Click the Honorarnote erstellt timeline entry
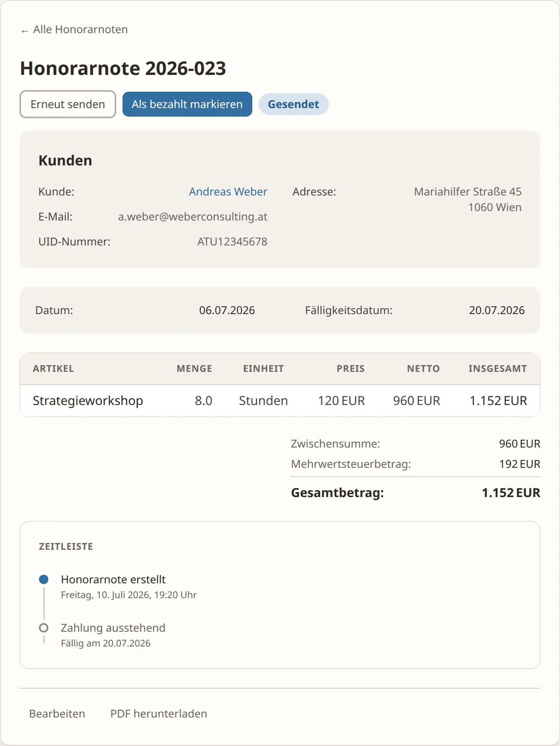The width and height of the screenshot is (560, 746). click(x=113, y=579)
